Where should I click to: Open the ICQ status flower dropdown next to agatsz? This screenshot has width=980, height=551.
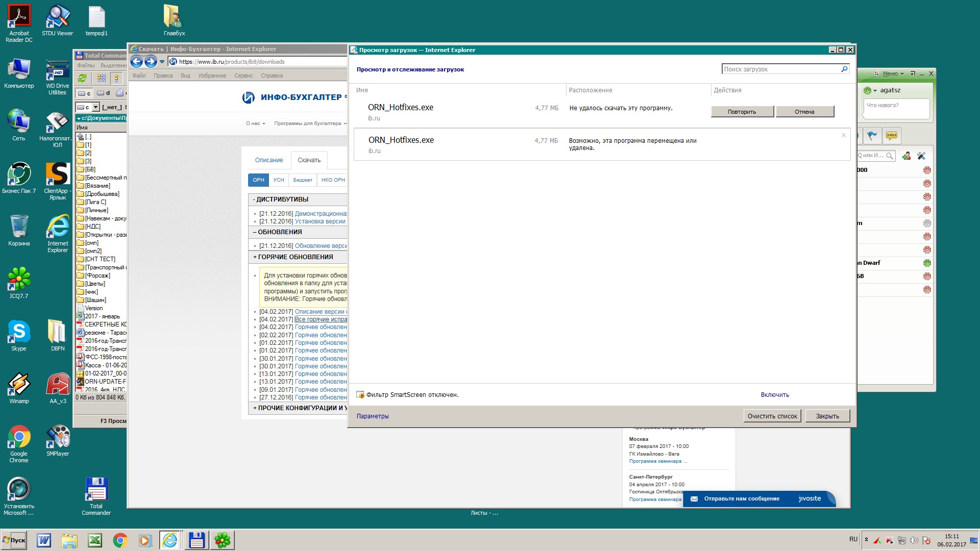tap(870, 90)
